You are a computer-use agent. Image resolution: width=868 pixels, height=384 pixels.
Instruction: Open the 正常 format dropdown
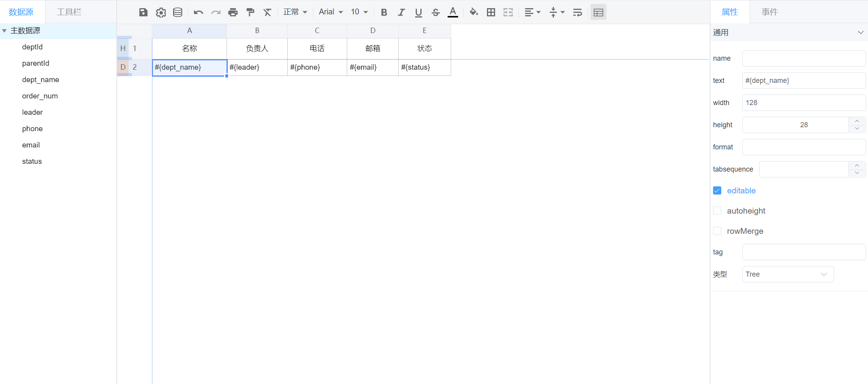coord(295,12)
